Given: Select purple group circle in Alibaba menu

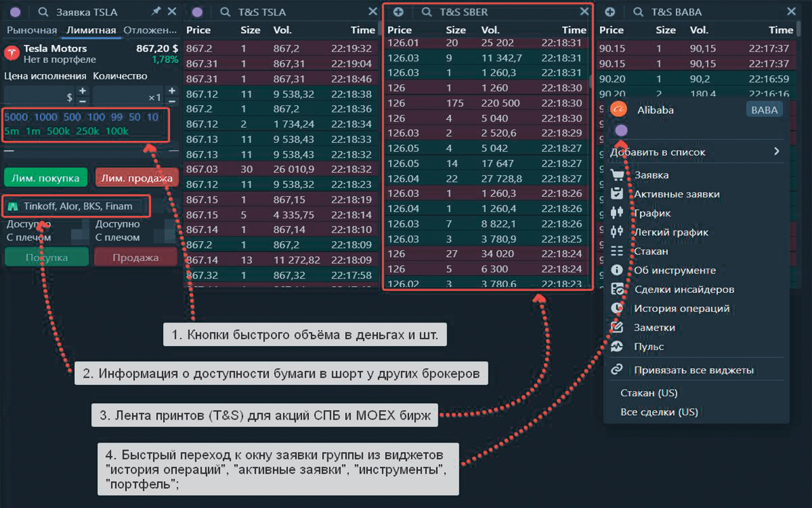Looking at the screenshot, I should [622, 130].
